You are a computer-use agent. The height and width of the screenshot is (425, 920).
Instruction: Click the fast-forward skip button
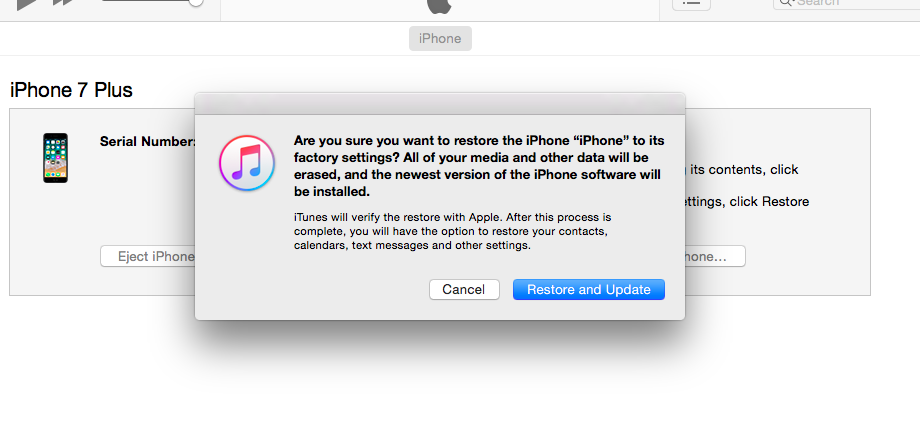tap(63, 4)
